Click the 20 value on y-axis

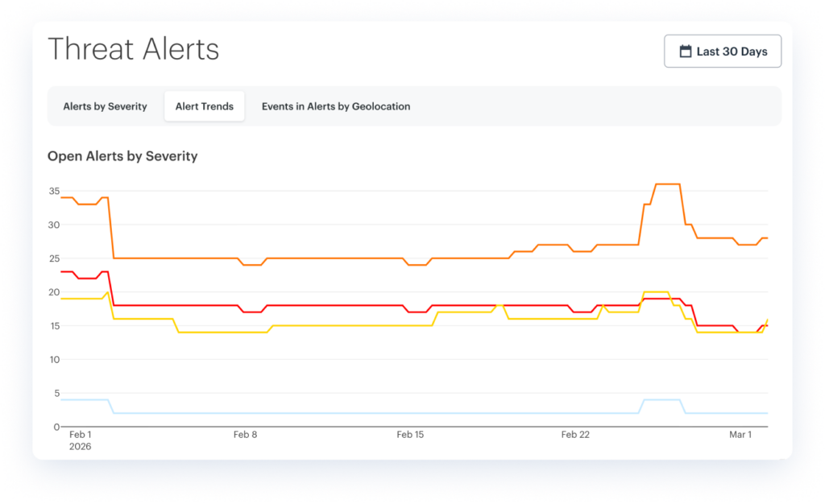click(x=54, y=292)
